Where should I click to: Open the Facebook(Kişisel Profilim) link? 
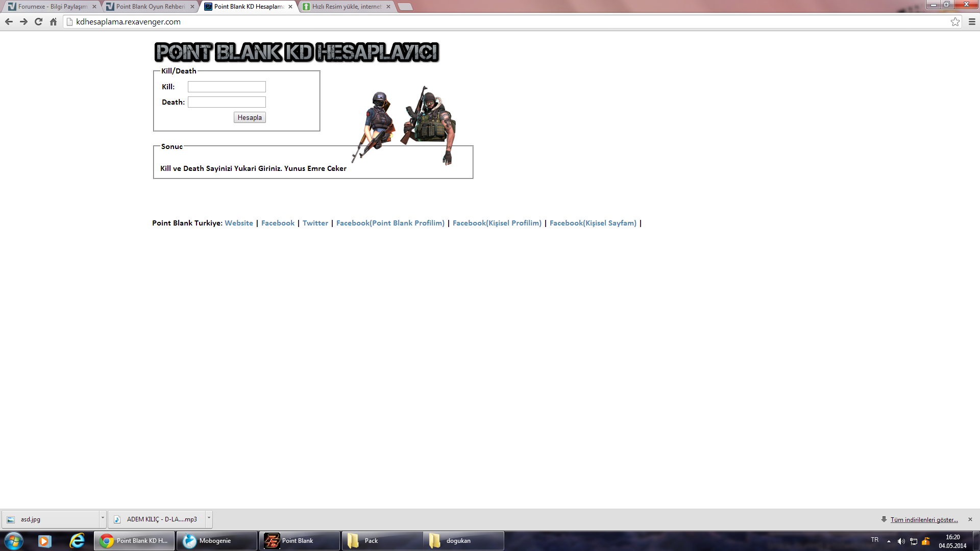(497, 223)
